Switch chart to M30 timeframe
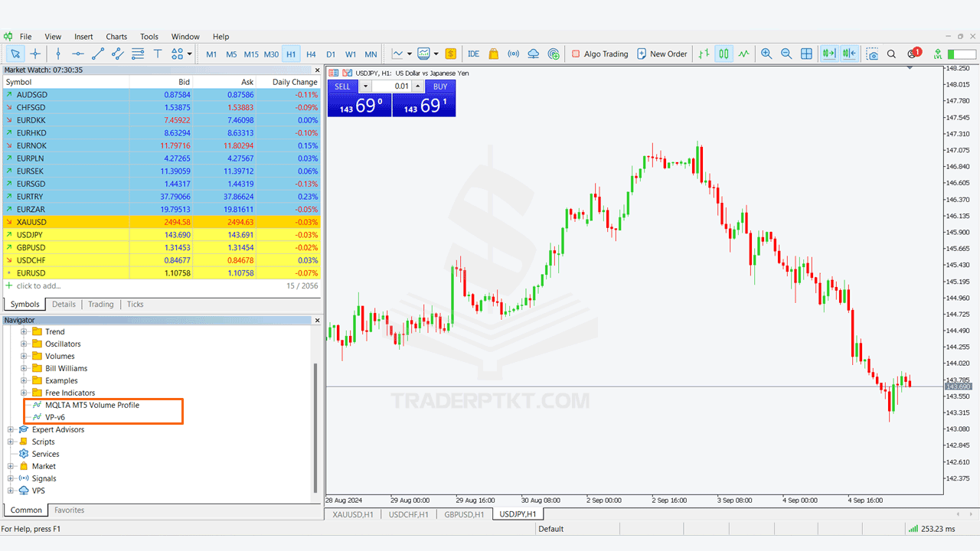Image resolution: width=980 pixels, height=551 pixels. coord(271,54)
